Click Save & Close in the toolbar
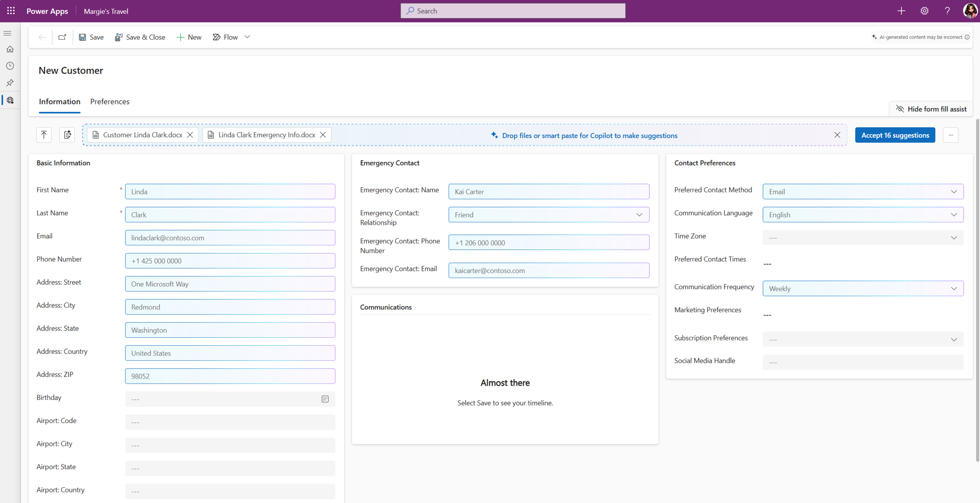Image resolution: width=980 pixels, height=503 pixels. 140,37
